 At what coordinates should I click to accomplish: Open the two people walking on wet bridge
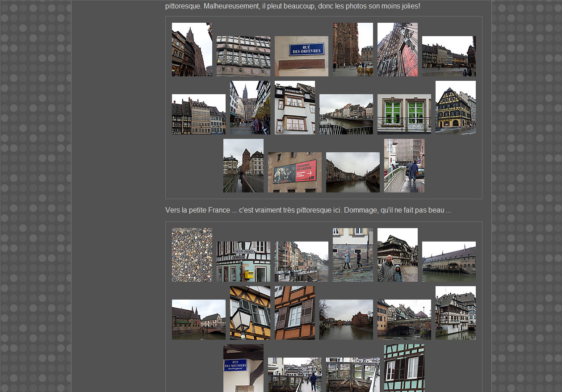[x=404, y=165]
